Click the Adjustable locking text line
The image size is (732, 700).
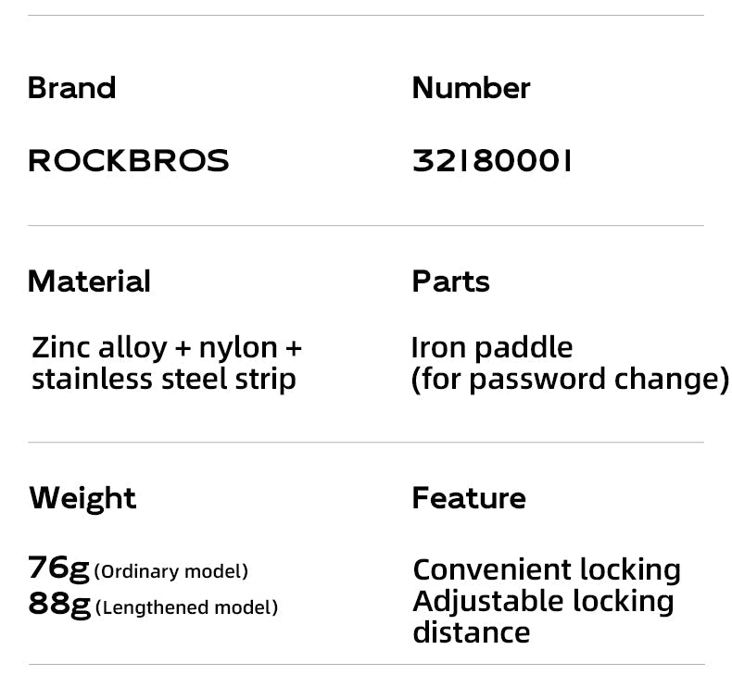[543, 601]
